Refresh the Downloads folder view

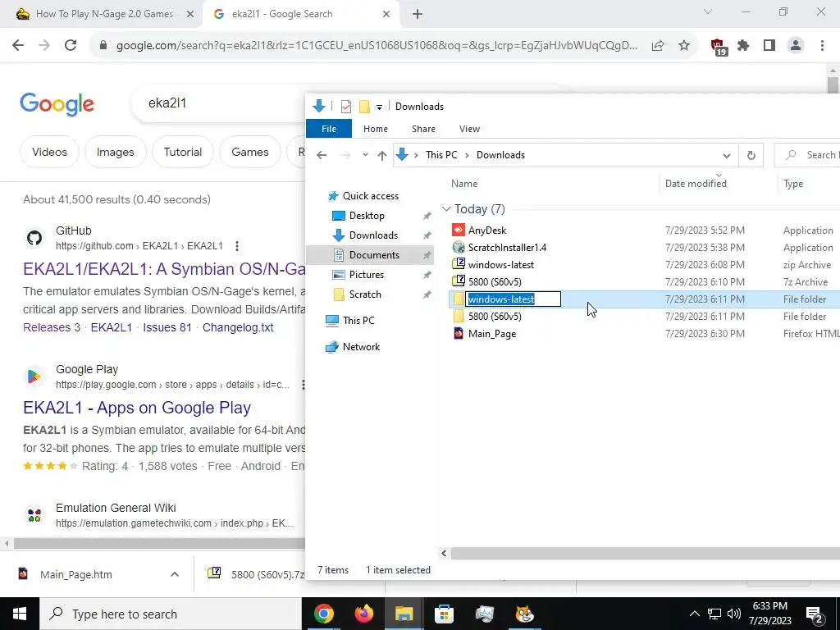pos(751,155)
